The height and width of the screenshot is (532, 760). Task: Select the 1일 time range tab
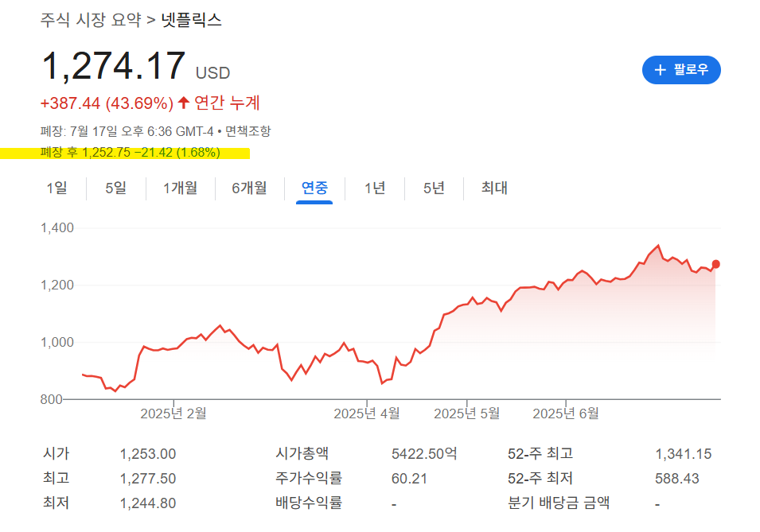(x=57, y=188)
